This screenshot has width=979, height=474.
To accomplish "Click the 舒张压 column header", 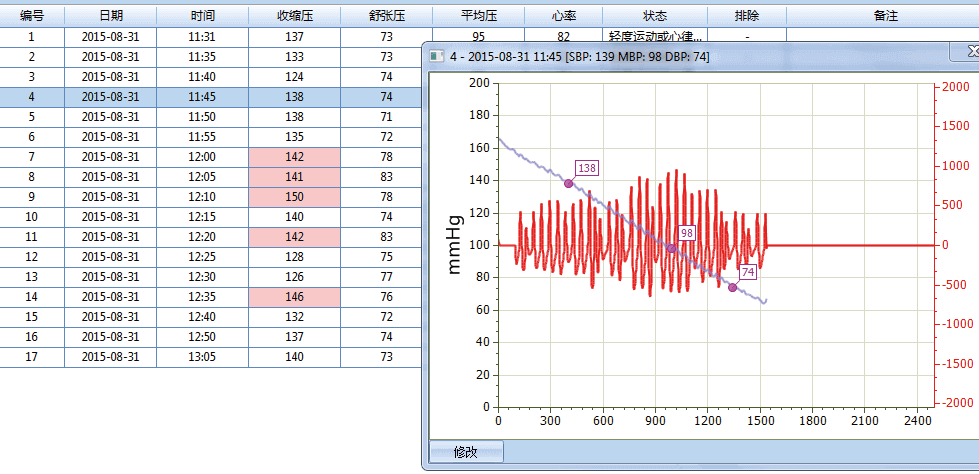I will [x=386, y=17].
